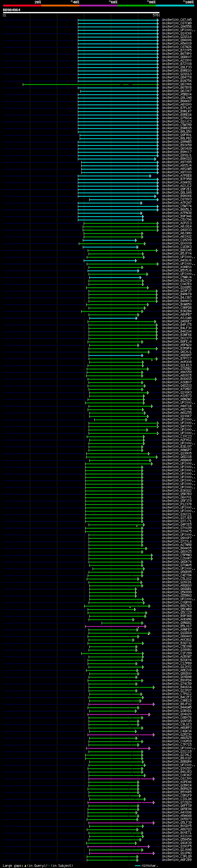Select the UniRef100_Q9LF33 label
Image resolution: width=197 pixels, height=868 pixels.
coord(177,67)
